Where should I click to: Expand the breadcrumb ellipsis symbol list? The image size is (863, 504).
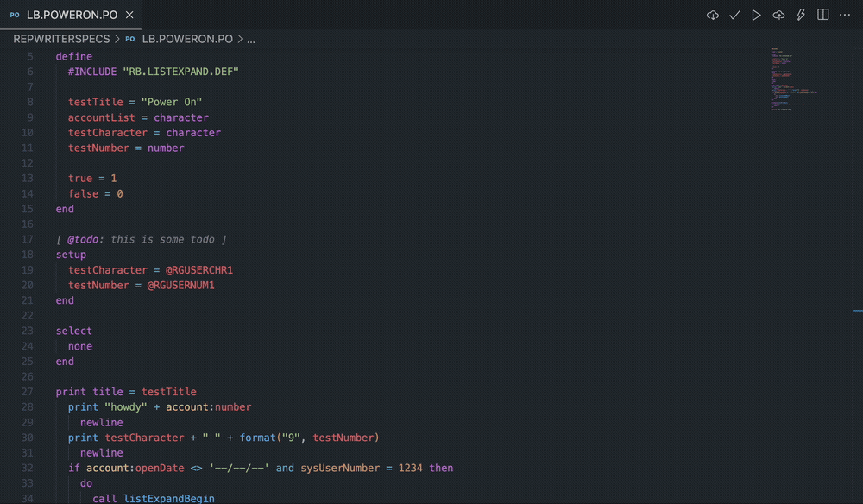pos(251,39)
